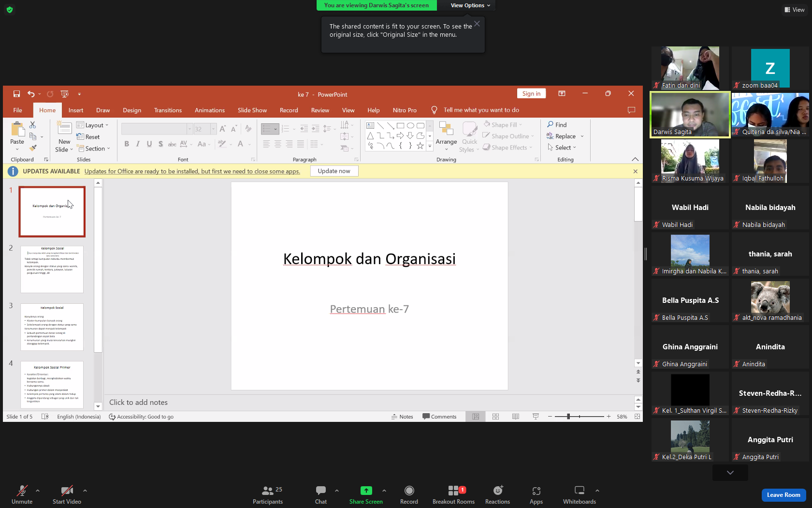Click the Save icon in title bar
The width and height of the screenshot is (812, 508).
click(x=16, y=94)
